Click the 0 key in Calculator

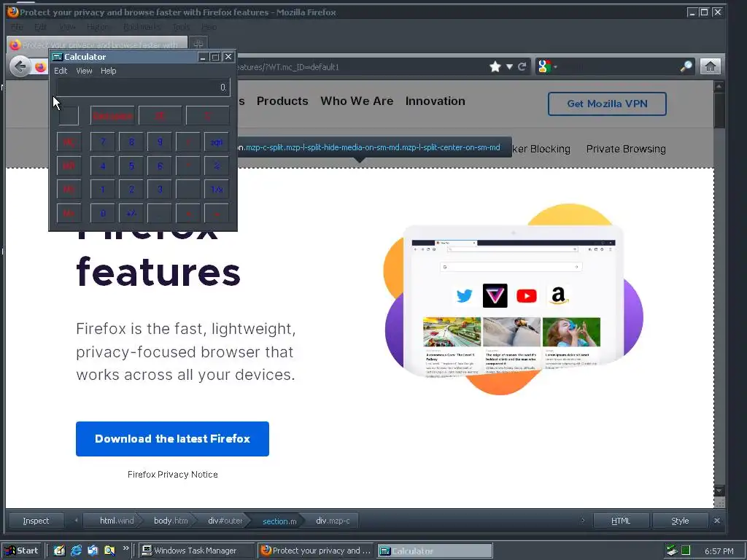point(102,214)
